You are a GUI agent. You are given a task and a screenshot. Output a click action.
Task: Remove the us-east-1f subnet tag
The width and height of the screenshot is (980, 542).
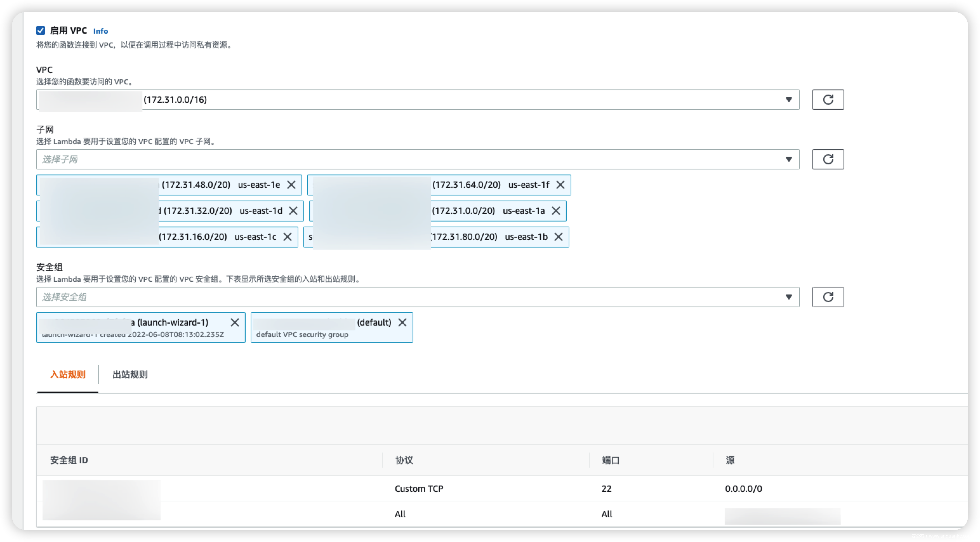(560, 185)
